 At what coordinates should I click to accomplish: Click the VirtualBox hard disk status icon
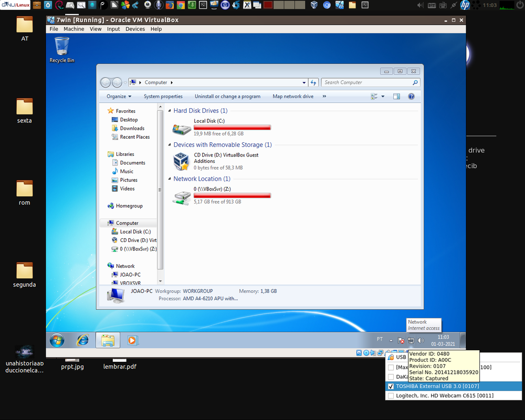click(359, 353)
